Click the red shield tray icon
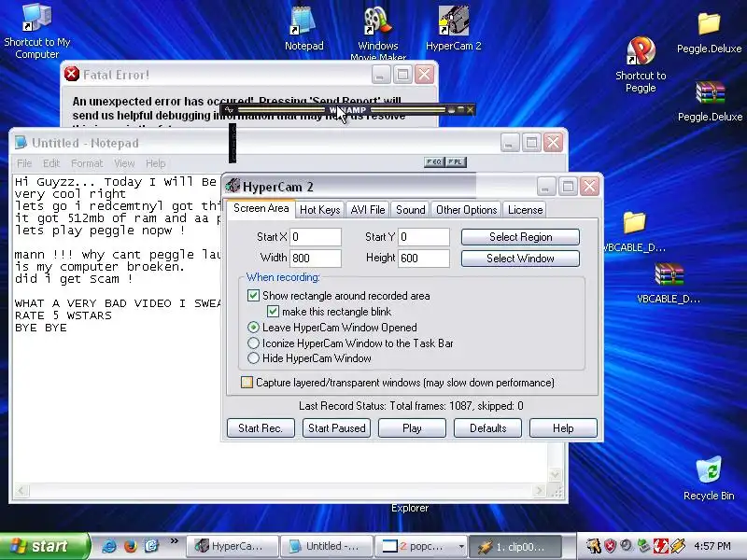 pyautogui.click(x=610, y=546)
